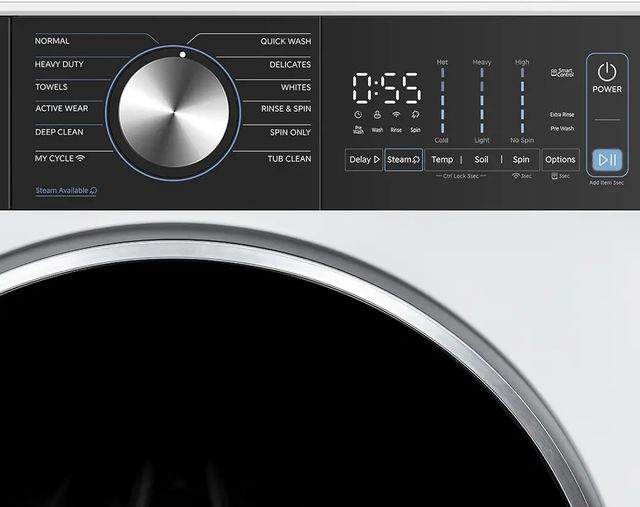Toggle the Steam button
This screenshot has width=640, height=507.
pyautogui.click(x=403, y=160)
